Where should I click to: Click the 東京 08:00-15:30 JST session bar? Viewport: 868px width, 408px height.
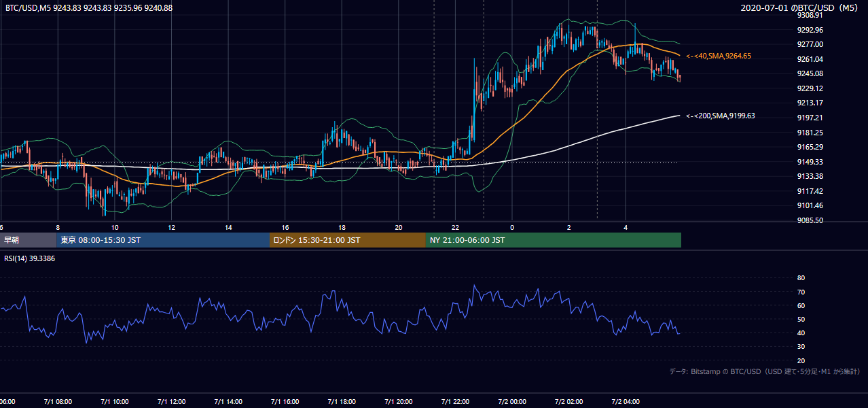(x=163, y=240)
